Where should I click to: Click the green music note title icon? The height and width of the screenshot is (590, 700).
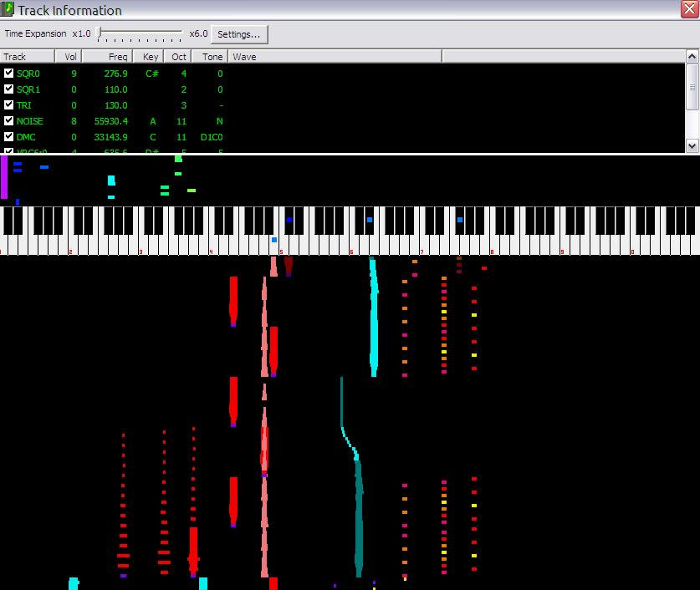click(x=8, y=10)
